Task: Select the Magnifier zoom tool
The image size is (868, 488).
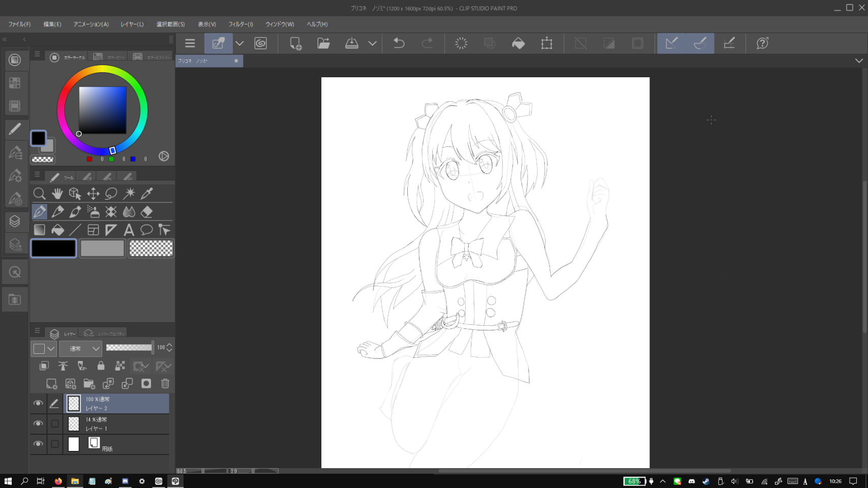Action: 39,194
